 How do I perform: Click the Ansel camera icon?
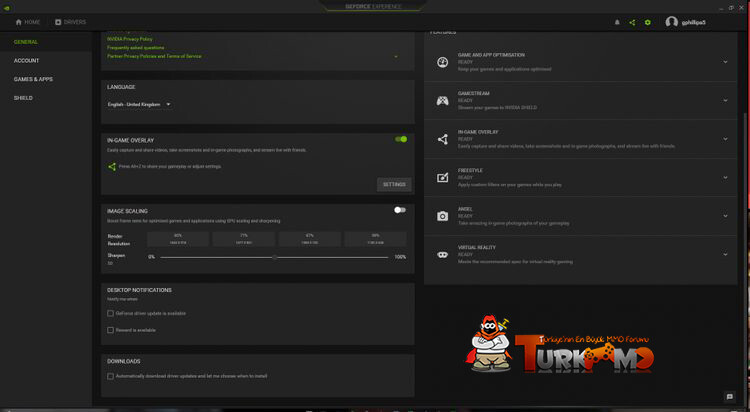[442, 216]
